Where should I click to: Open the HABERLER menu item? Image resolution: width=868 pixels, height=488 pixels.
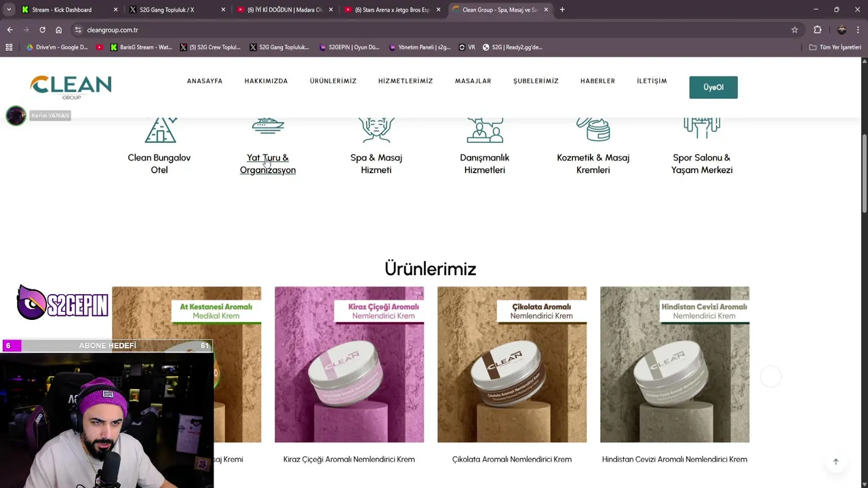[597, 81]
